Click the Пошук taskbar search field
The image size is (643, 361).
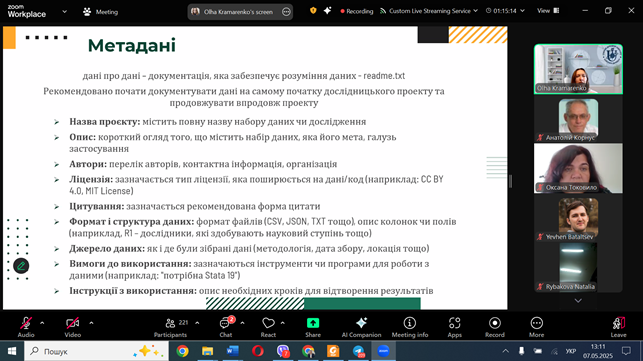tap(97, 351)
